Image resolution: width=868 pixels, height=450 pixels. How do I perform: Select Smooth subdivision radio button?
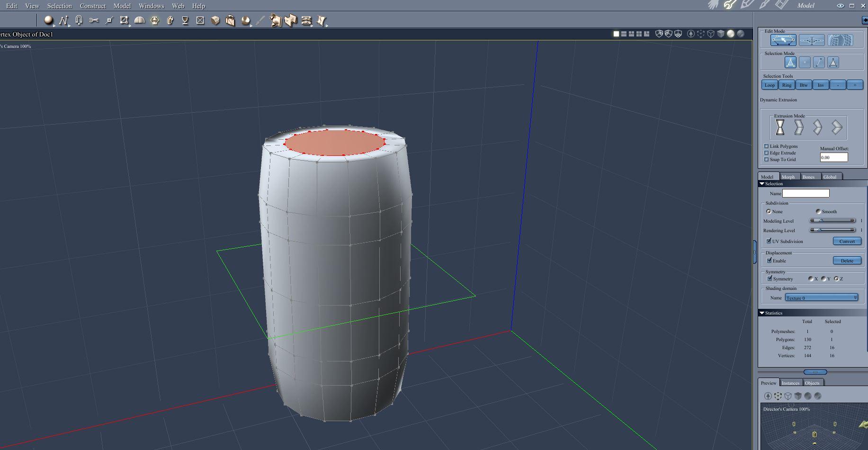coord(818,211)
